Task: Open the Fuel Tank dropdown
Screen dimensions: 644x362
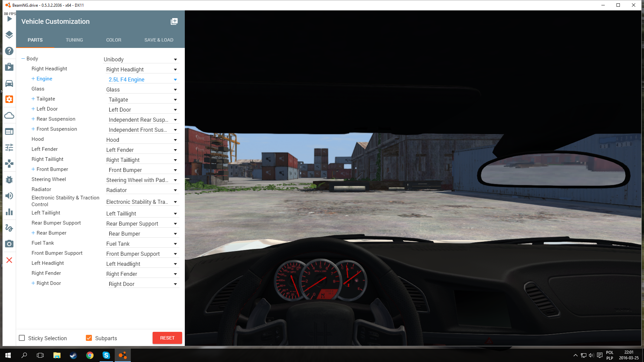Action: coord(142,244)
